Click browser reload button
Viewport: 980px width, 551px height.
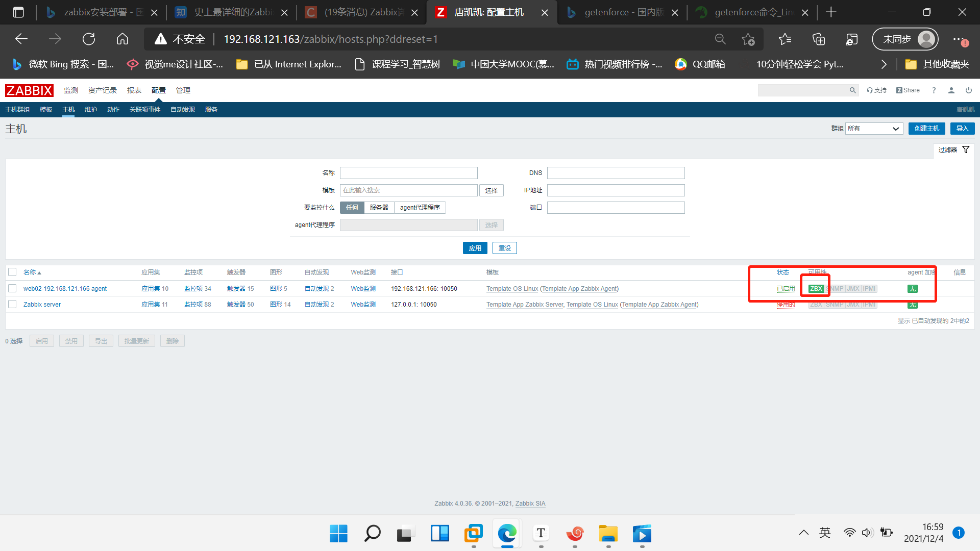pyautogui.click(x=89, y=39)
